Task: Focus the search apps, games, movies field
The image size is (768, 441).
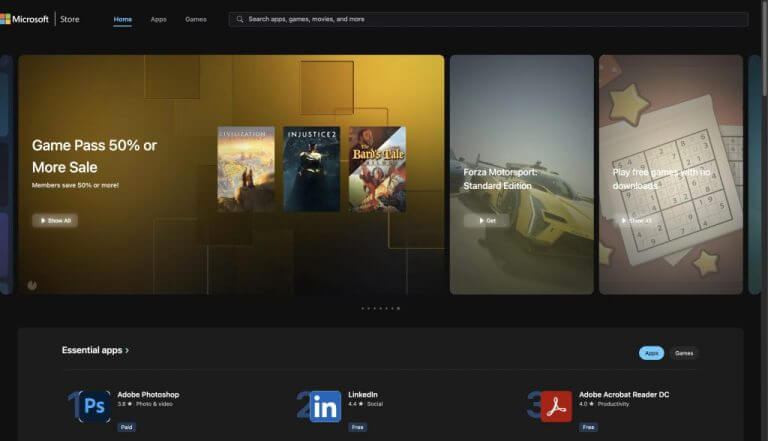Action: (488, 19)
